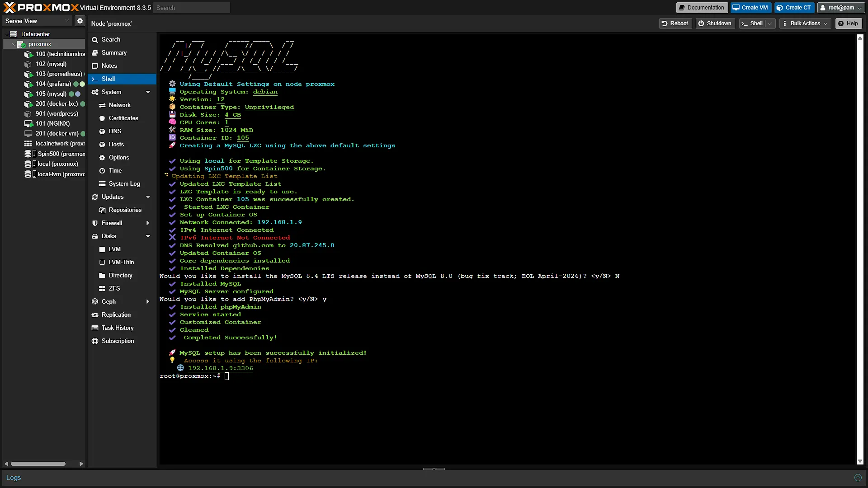Open the Network settings icon
868x488 pixels.
coord(102,105)
